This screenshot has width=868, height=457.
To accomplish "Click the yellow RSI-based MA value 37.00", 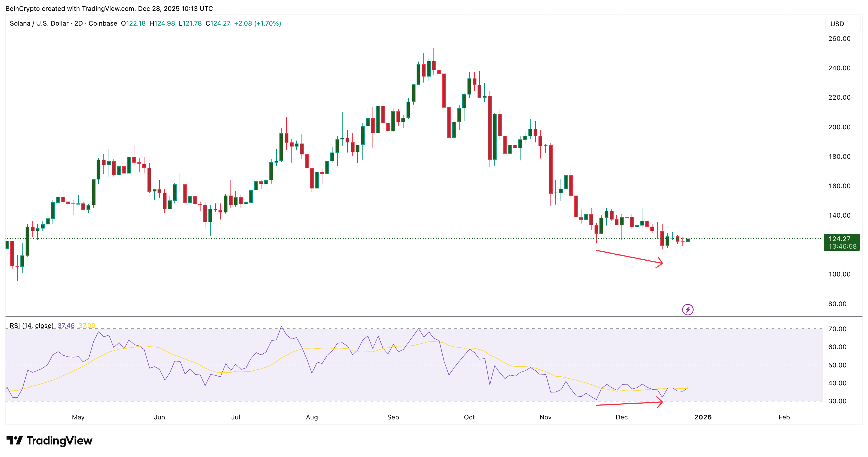I will [x=87, y=325].
